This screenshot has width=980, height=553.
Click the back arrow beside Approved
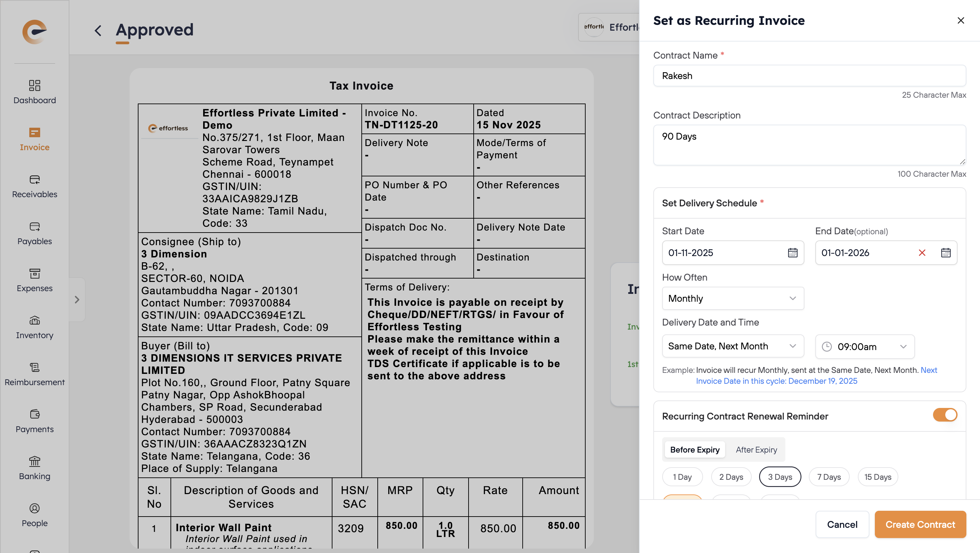click(x=98, y=30)
